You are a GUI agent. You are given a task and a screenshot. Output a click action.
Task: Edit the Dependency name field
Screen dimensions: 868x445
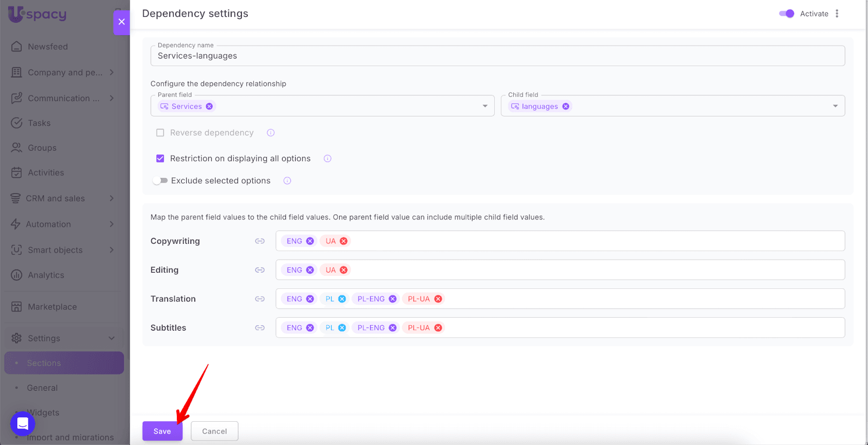pos(496,56)
